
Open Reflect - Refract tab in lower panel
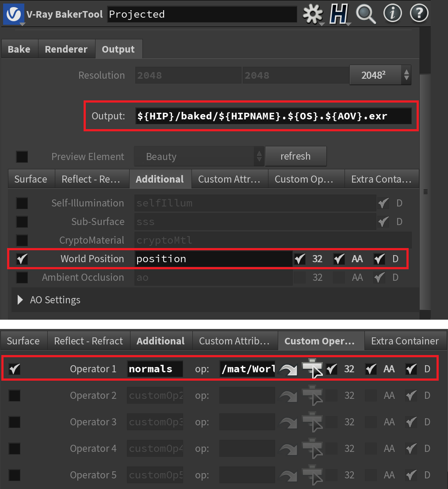(88, 341)
